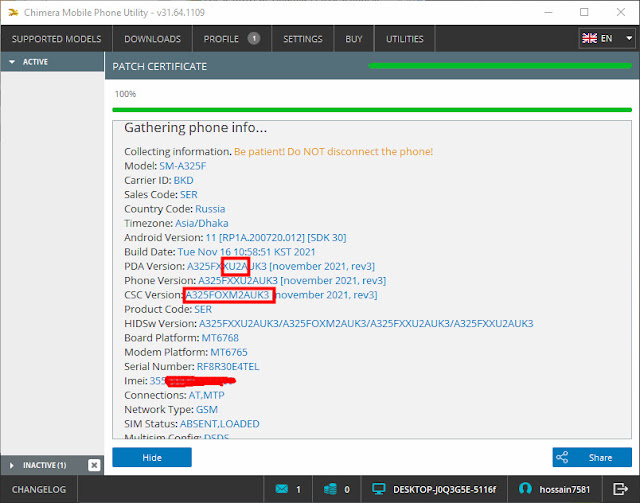The image size is (640, 503).
Task: Click the SIM Status value ABSENT,LOADED
Action: point(220,423)
